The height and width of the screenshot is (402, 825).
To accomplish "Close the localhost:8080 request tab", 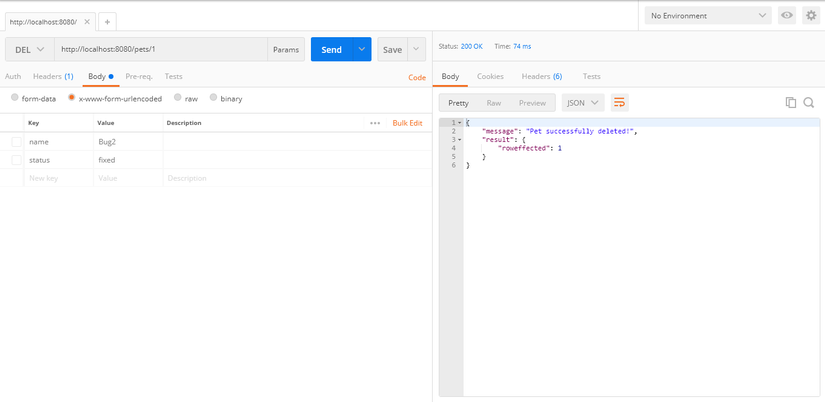I will (87, 22).
